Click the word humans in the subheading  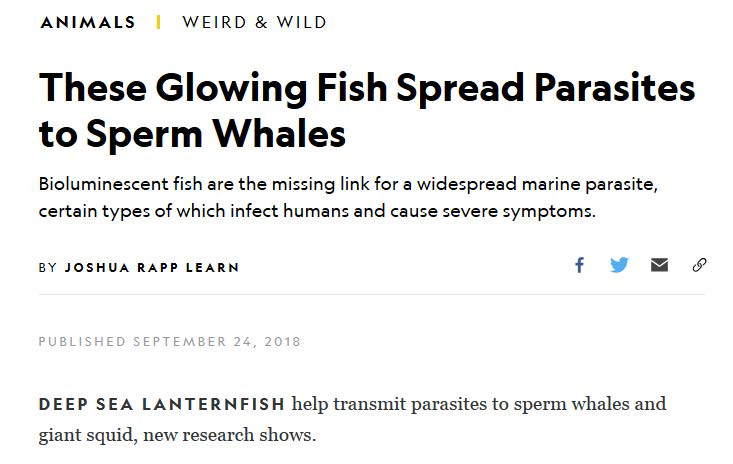tap(316, 211)
